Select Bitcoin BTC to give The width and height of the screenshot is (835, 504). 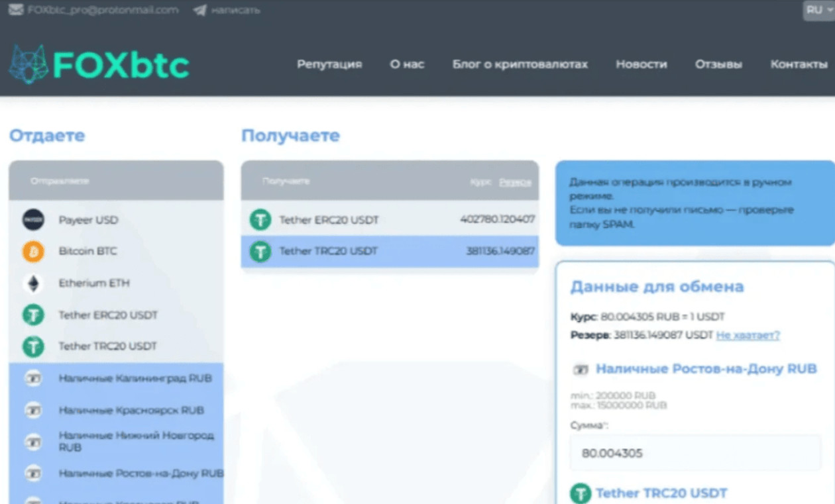(x=116, y=252)
